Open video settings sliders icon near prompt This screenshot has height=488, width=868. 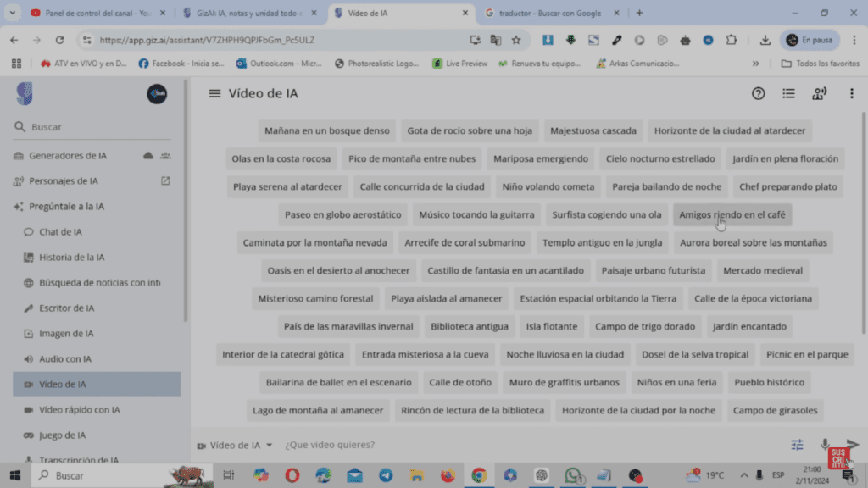pos(797,444)
